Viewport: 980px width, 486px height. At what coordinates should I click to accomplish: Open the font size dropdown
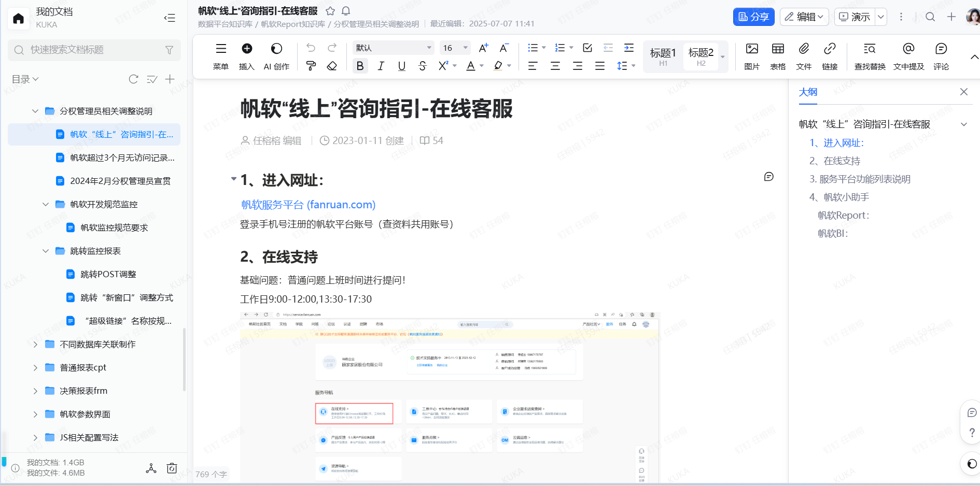[x=455, y=48]
